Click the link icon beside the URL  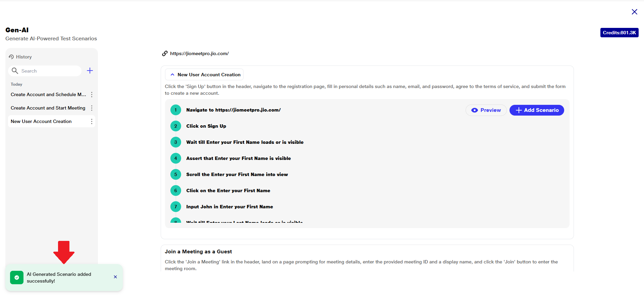point(165,53)
